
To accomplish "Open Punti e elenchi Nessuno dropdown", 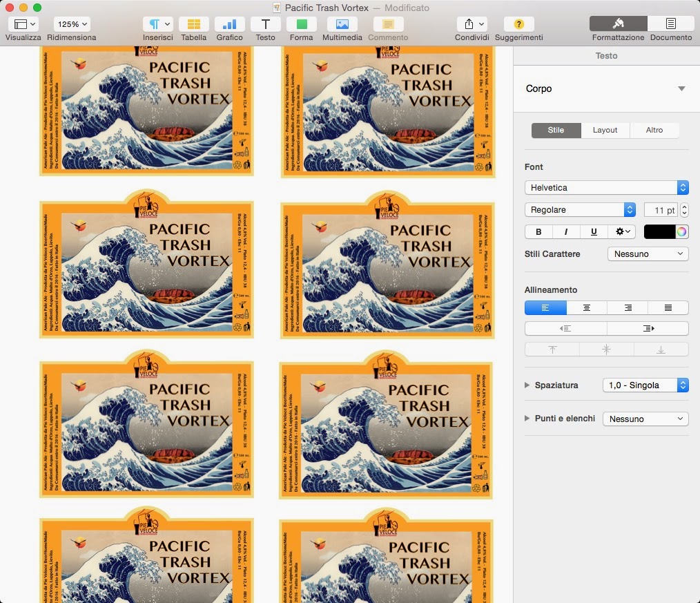I will click(x=645, y=419).
